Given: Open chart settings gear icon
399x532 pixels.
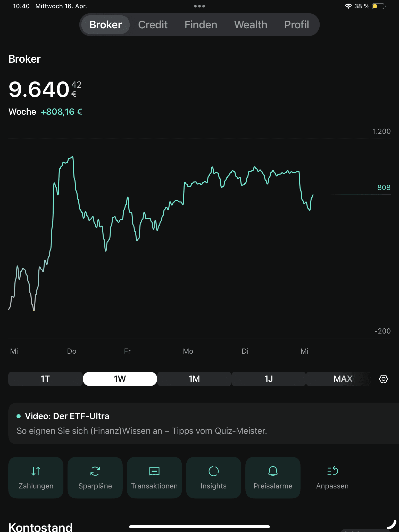Looking at the screenshot, I should 383,379.
